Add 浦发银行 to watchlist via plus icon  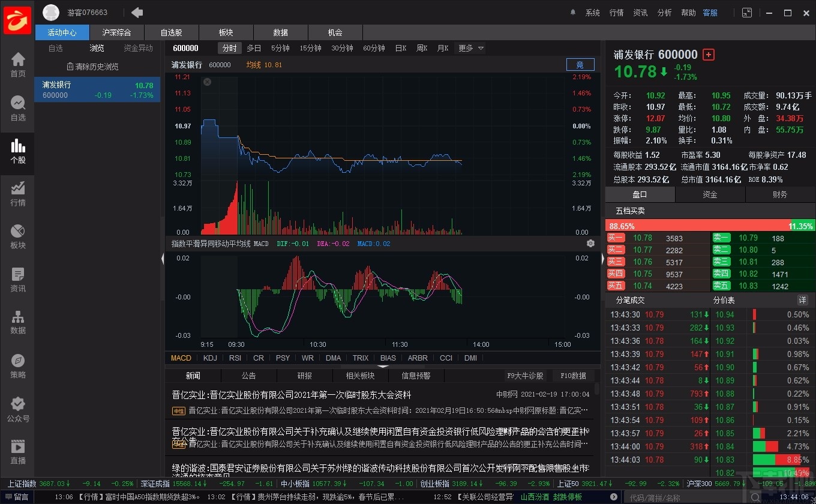709,54
